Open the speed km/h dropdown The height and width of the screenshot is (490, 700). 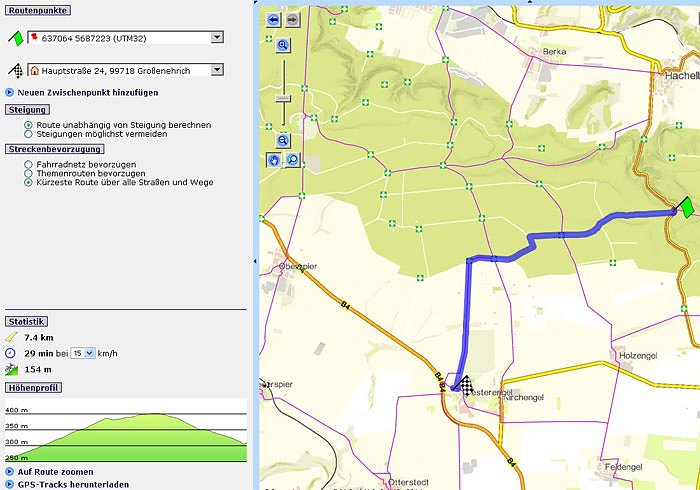90,353
